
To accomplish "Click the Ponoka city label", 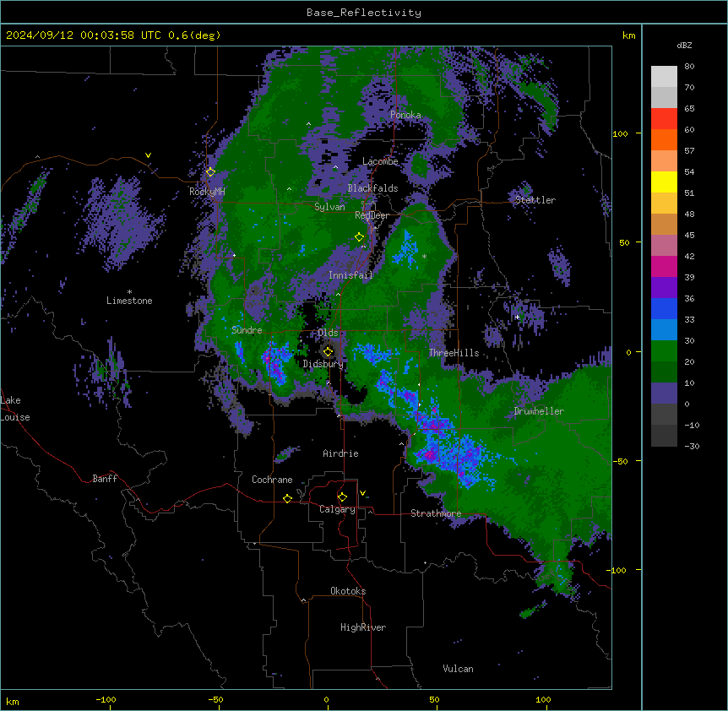I will click(x=405, y=115).
